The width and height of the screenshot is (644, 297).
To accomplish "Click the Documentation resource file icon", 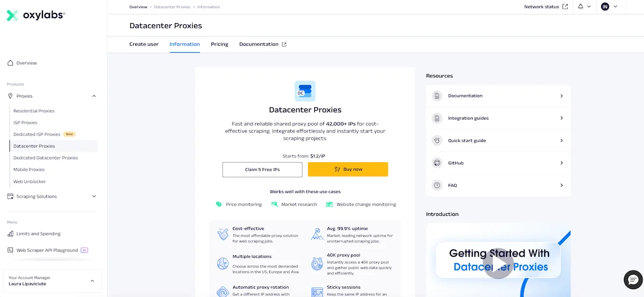I will pos(437,96).
